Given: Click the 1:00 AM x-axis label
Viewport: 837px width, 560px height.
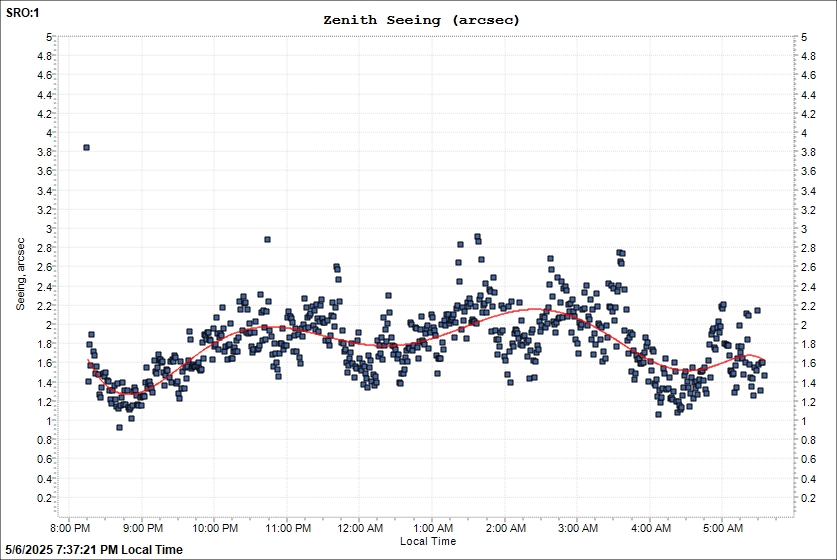Looking at the screenshot, I should click(432, 528).
